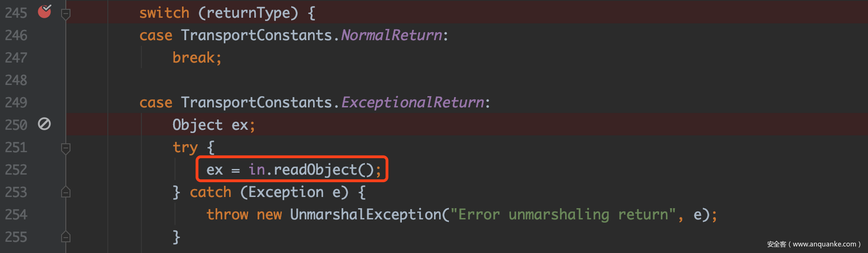The image size is (868, 253).
Task: Click line number 248 in the gutter
Action: point(16,80)
